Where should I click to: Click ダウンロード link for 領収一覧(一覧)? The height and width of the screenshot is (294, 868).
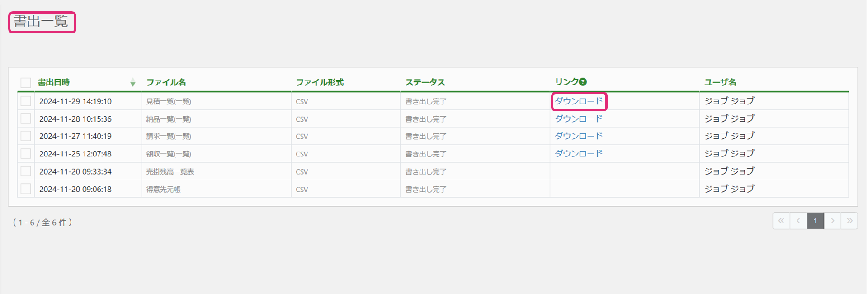(579, 154)
